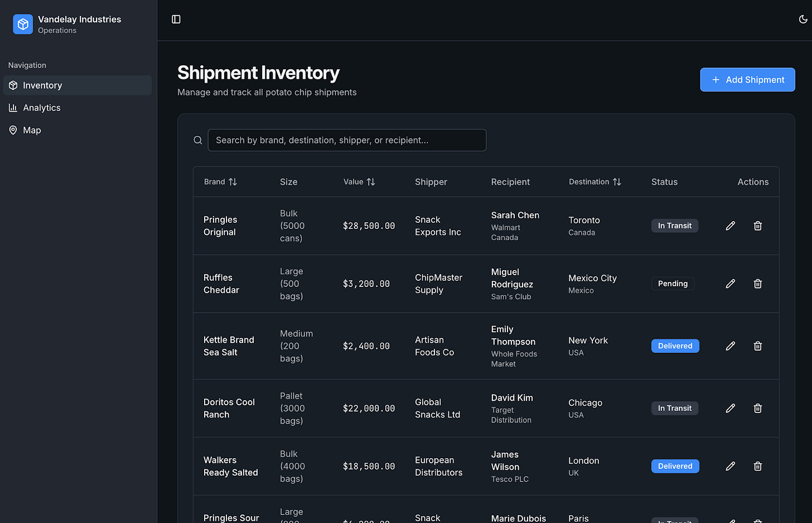This screenshot has height=523, width=812.
Task: Click the Shipment Inventory heading
Action: click(258, 73)
